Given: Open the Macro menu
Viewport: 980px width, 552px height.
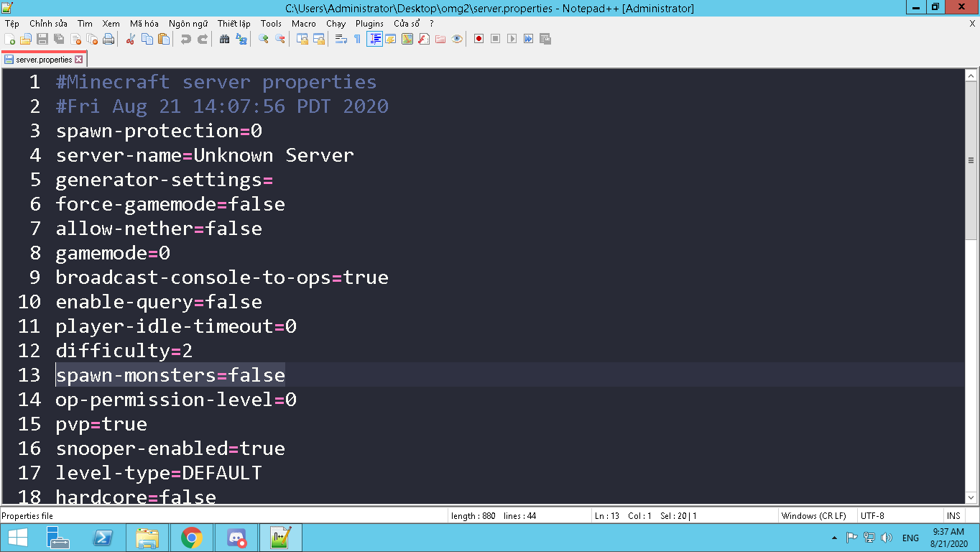Looking at the screenshot, I should coord(304,24).
